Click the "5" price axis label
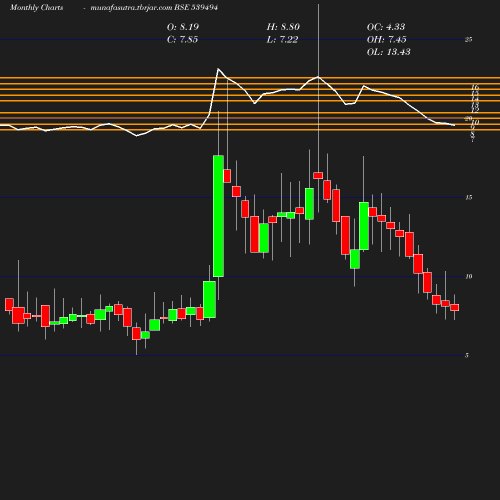Viewport: 500px width, 500px height. pos(467,356)
